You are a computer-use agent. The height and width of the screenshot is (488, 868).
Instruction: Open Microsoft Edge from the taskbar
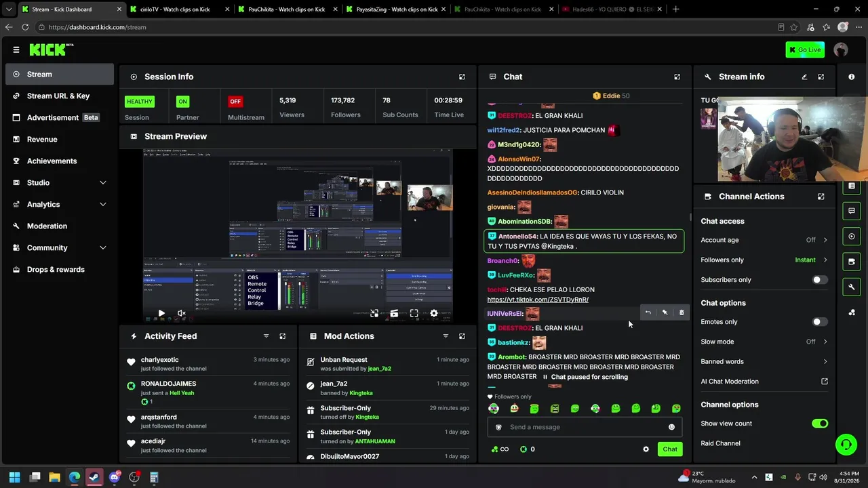point(75,477)
